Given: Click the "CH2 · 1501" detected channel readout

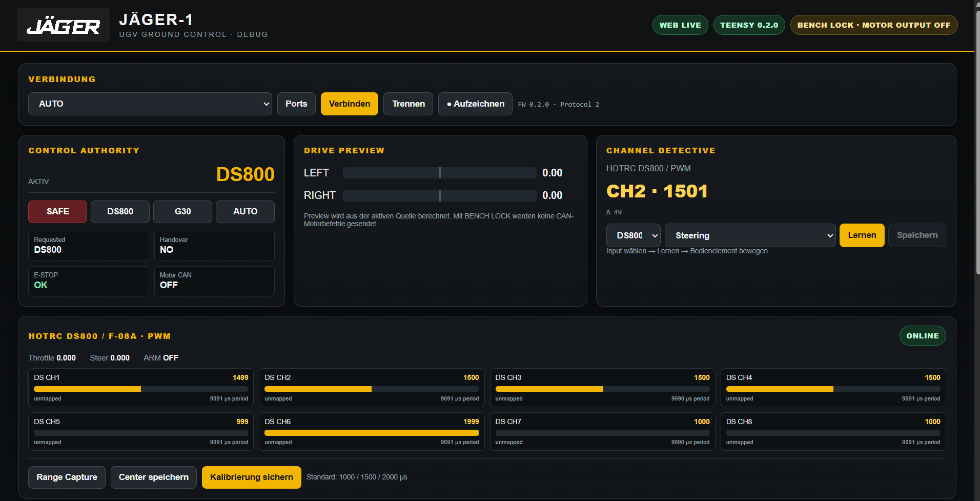Looking at the screenshot, I should (x=657, y=191).
